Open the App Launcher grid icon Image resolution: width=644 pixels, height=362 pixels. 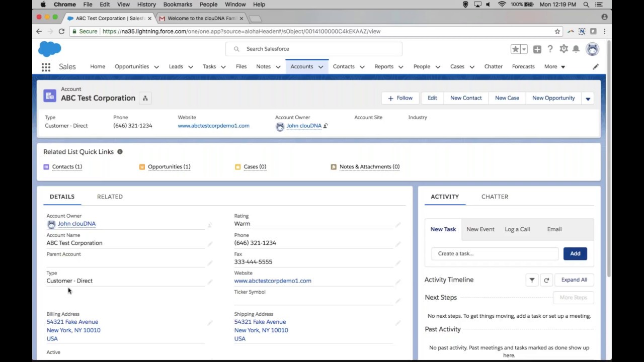tap(46, 67)
